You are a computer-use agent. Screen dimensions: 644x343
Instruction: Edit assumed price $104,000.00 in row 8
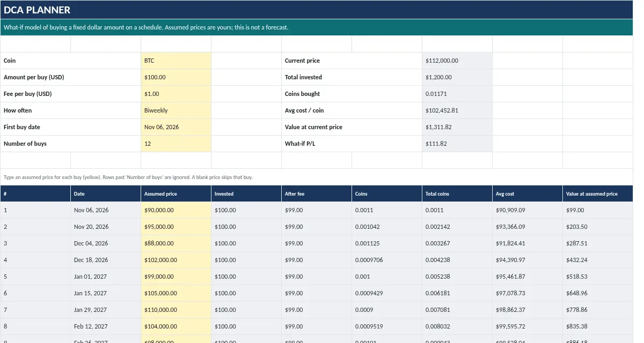176,326
